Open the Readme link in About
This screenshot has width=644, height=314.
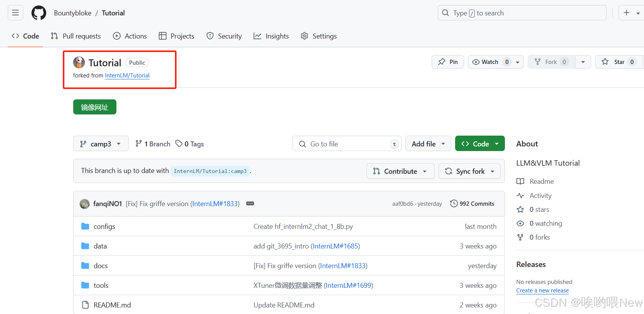[535, 181]
